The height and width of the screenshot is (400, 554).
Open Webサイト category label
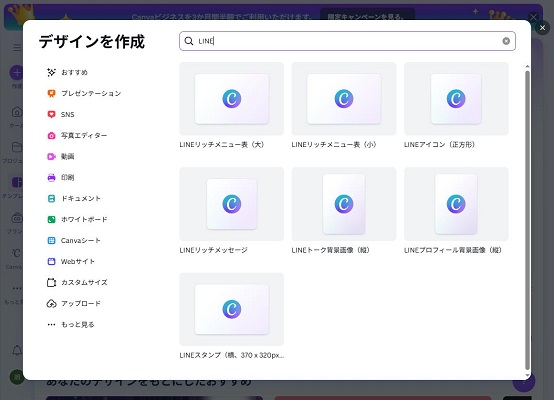78,261
